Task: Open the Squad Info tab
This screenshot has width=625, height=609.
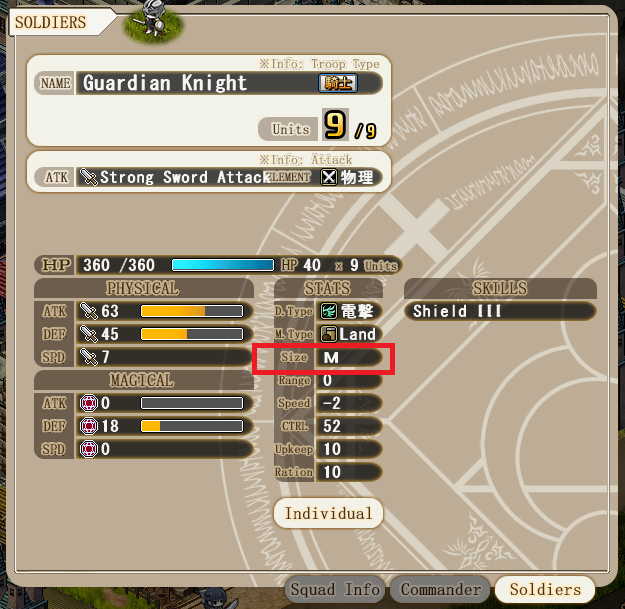Action: pyautogui.click(x=335, y=589)
